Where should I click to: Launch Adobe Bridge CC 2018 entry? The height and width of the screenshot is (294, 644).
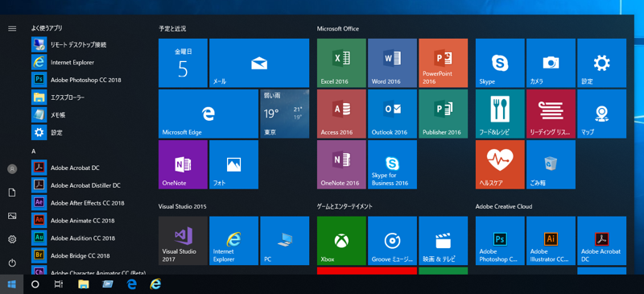click(x=89, y=256)
